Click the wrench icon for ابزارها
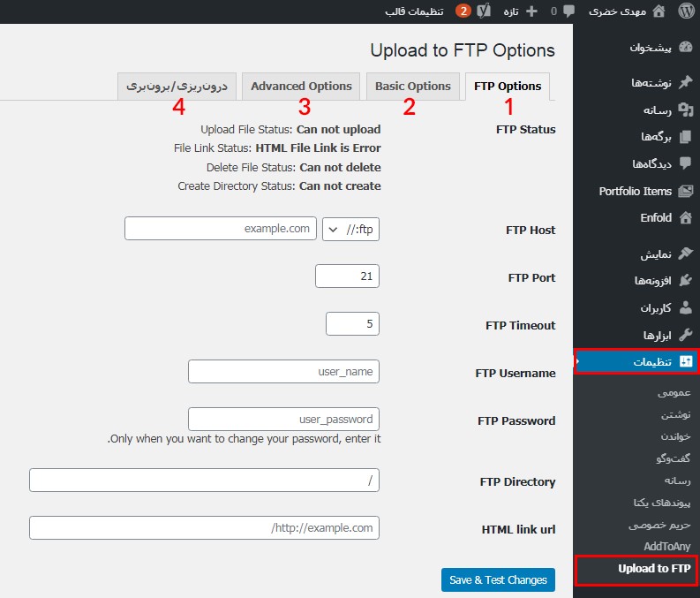The height and width of the screenshot is (598, 700). click(685, 335)
